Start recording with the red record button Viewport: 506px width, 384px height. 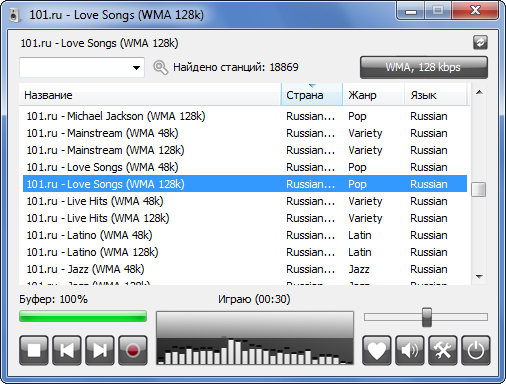click(133, 350)
